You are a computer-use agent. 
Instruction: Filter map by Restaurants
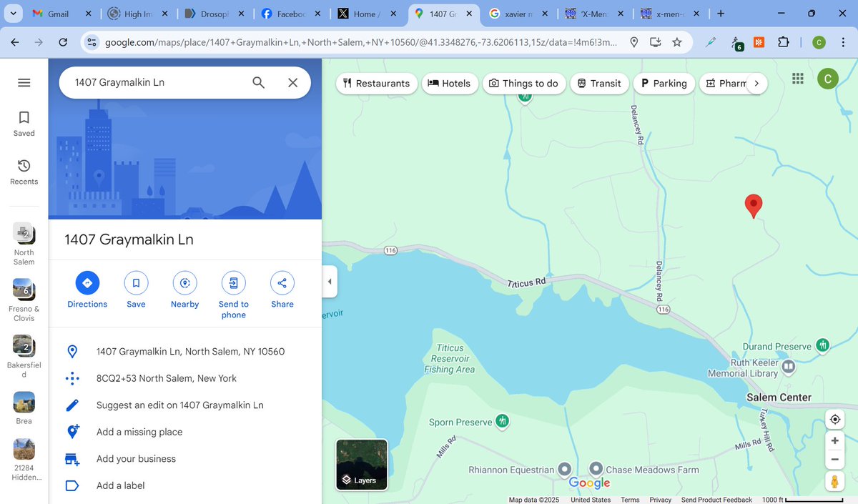point(376,83)
